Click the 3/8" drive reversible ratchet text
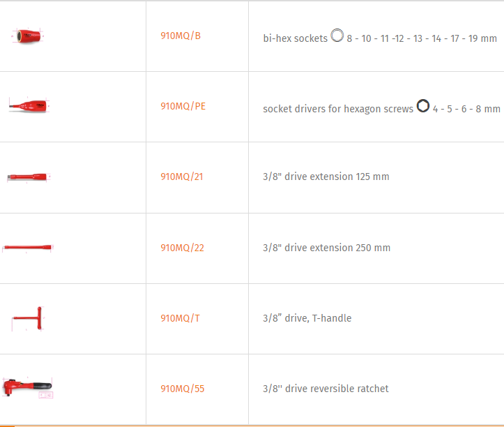Viewport: 504px width, 427px height. coord(326,389)
